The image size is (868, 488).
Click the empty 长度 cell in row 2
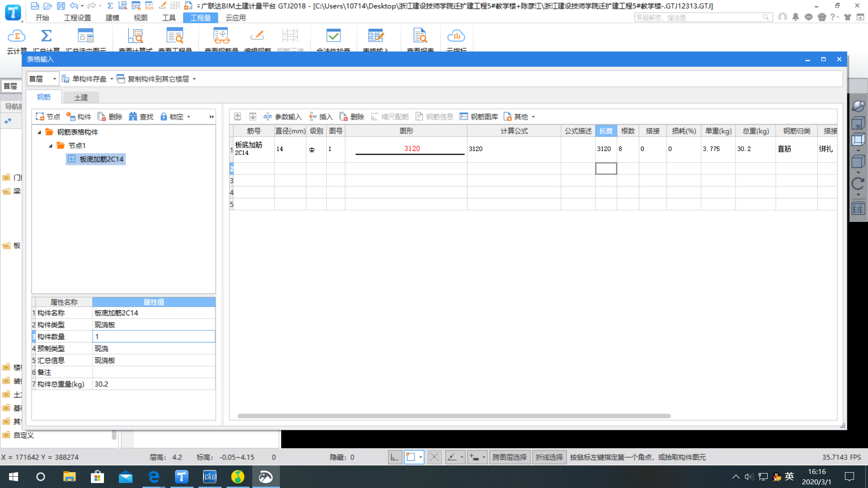tap(606, 169)
